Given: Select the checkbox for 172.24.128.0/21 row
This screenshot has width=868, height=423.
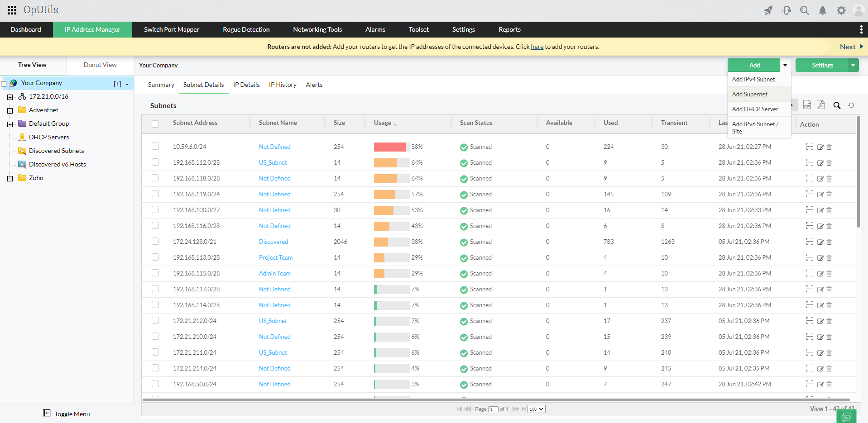Looking at the screenshot, I should coord(155,241).
